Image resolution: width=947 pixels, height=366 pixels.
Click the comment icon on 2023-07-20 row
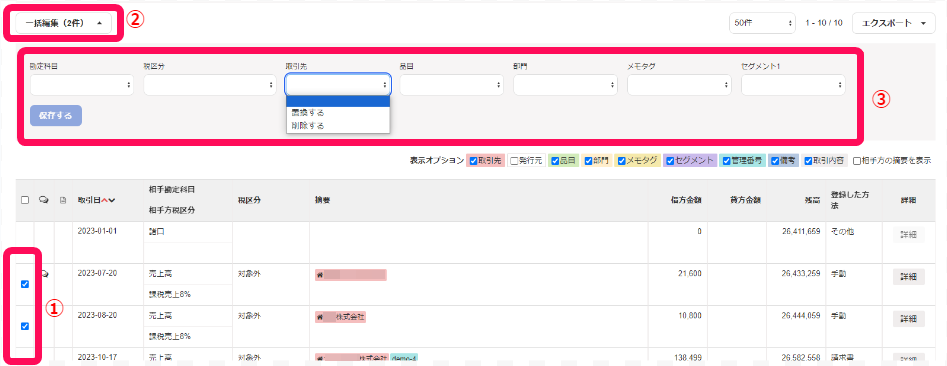(45, 274)
